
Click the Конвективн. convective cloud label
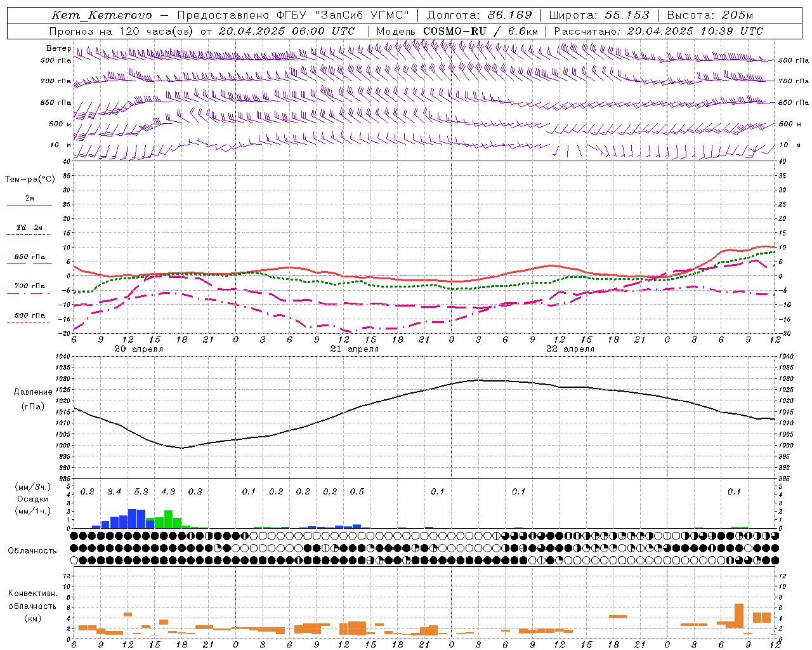coord(32,594)
